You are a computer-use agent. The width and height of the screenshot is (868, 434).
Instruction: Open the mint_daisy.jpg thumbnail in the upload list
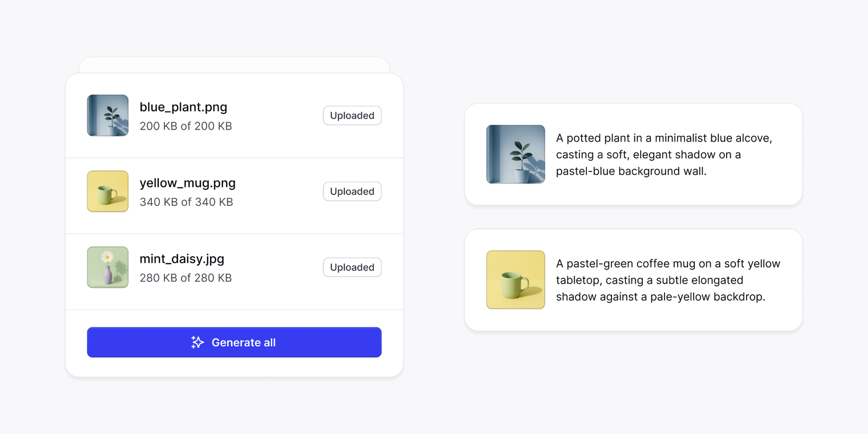point(108,267)
